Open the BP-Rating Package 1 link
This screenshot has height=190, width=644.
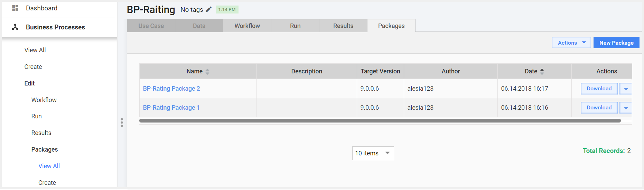tap(171, 108)
